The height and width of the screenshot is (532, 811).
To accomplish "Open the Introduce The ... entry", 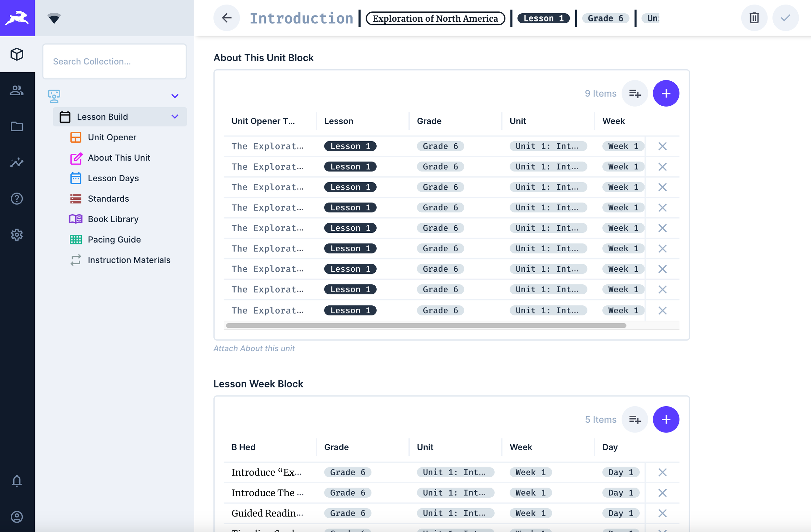I will point(268,492).
